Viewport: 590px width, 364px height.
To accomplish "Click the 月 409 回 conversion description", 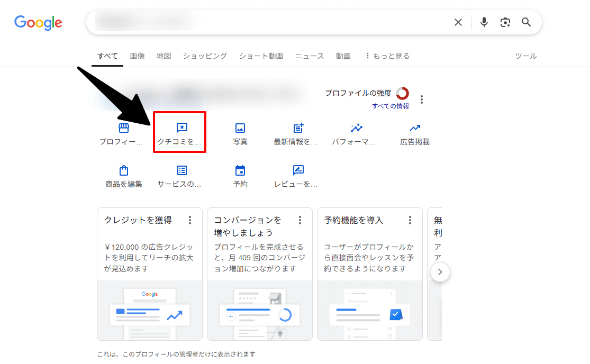I will [x=260, y=258].
